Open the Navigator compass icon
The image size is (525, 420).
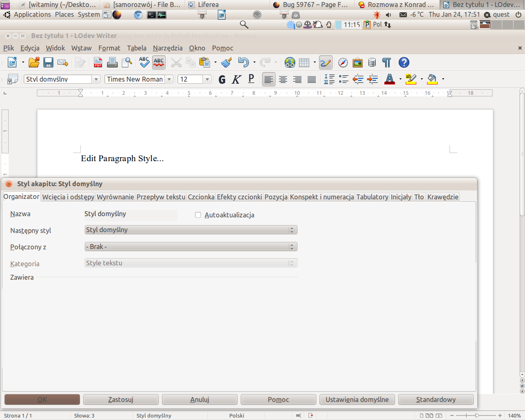coord(343,63)
